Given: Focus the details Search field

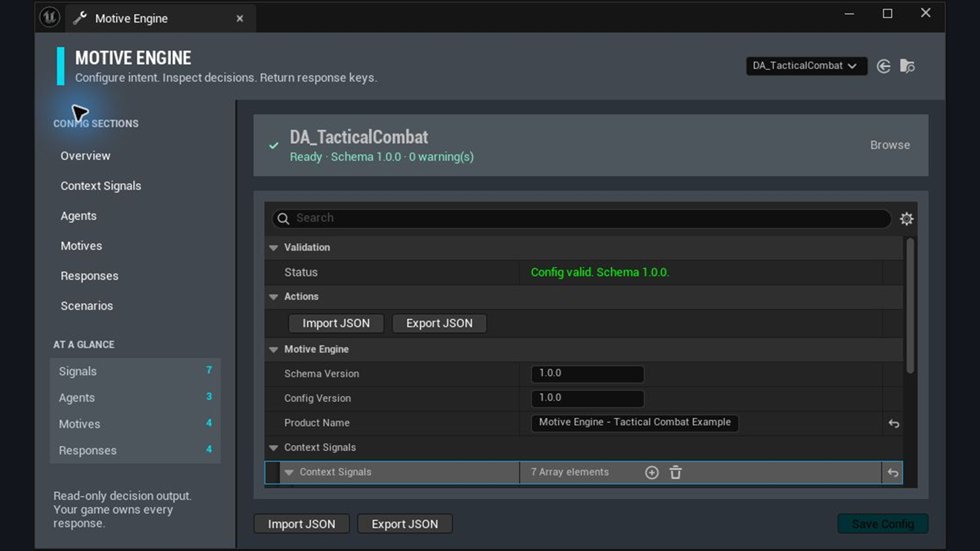Looking at the screenshot, I should [582, 218].
